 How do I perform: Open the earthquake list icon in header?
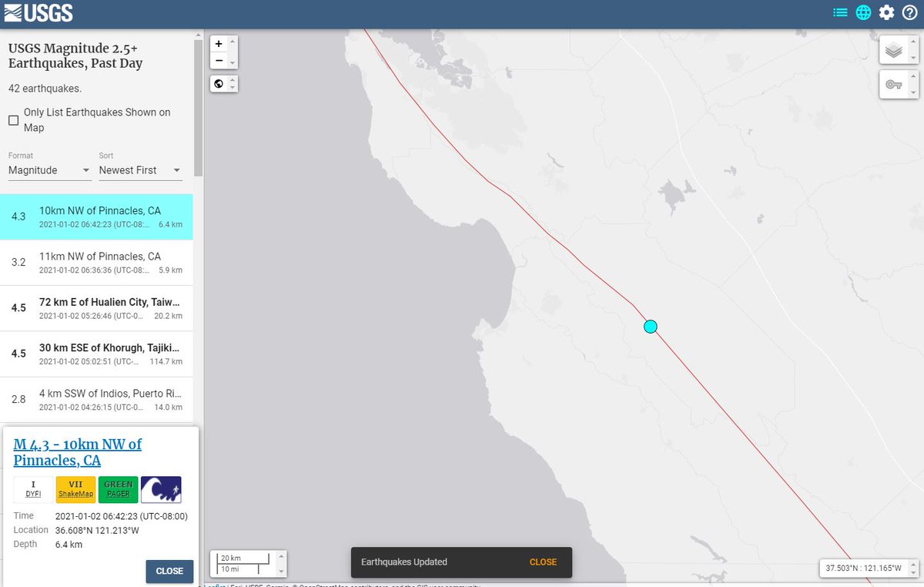pyautogui.click(x=840, y=12)
